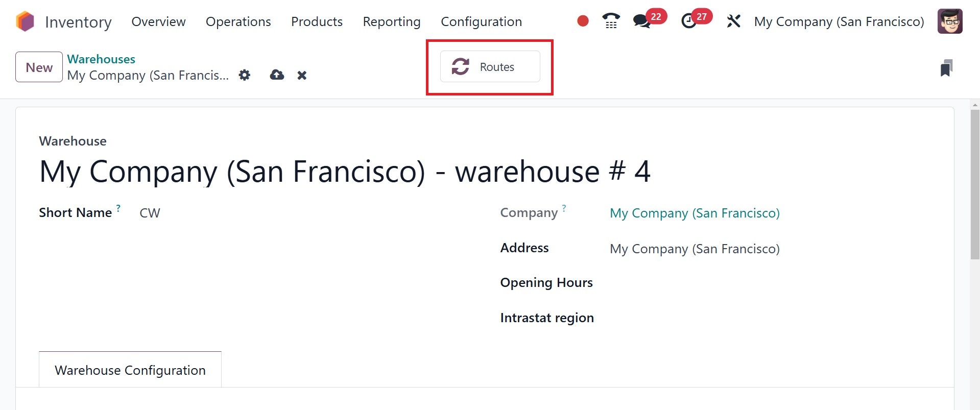
Task: Open the conversations messages icon
Action: coord(641,21)
